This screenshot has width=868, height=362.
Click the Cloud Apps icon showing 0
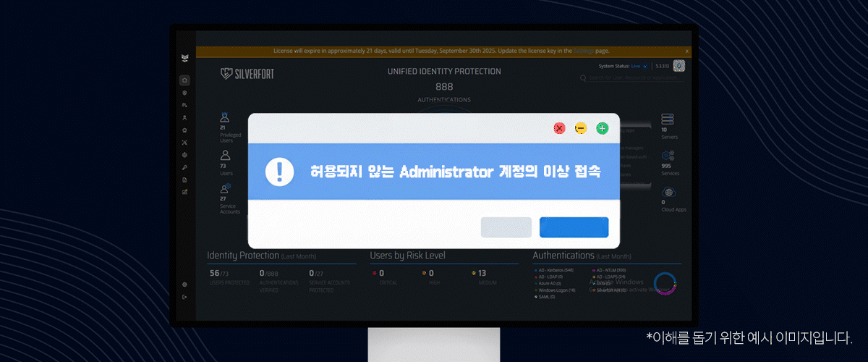[668, 193]
